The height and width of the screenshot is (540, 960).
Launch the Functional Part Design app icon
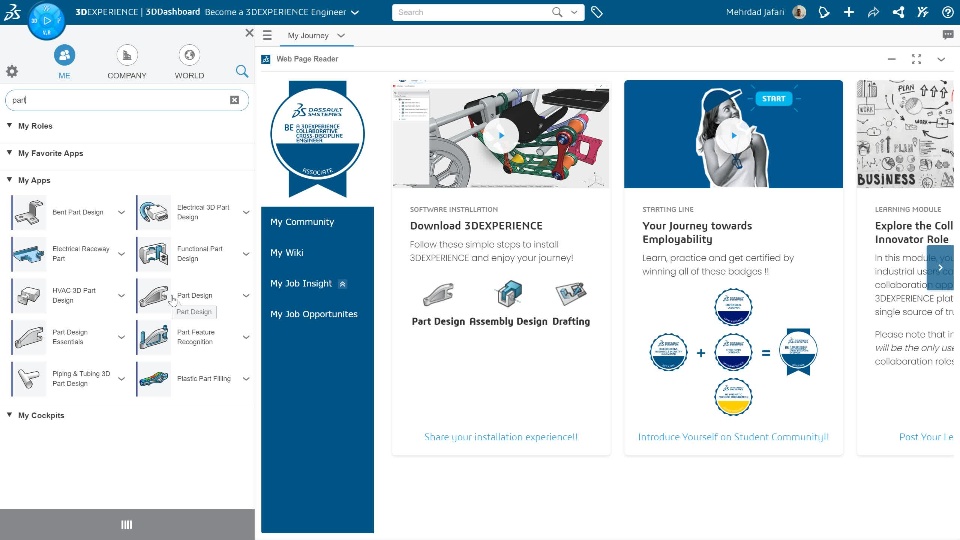154,253
